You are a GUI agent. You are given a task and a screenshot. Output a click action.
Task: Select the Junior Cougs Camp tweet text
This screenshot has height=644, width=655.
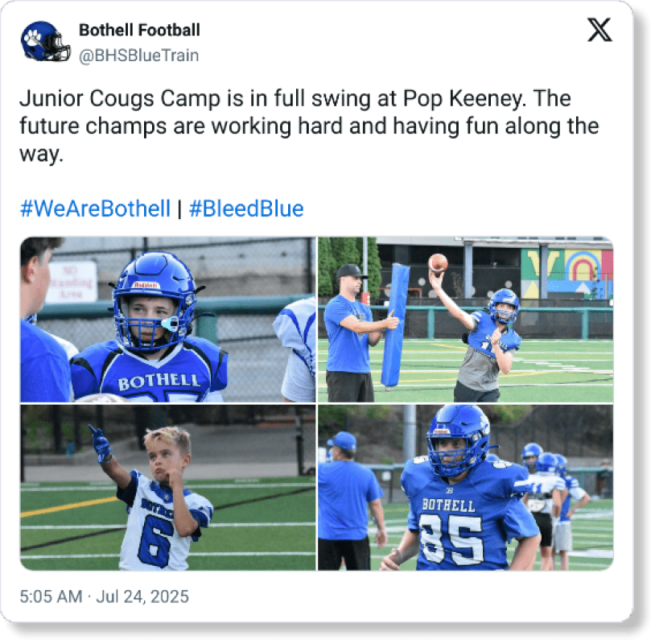[309, 126]
